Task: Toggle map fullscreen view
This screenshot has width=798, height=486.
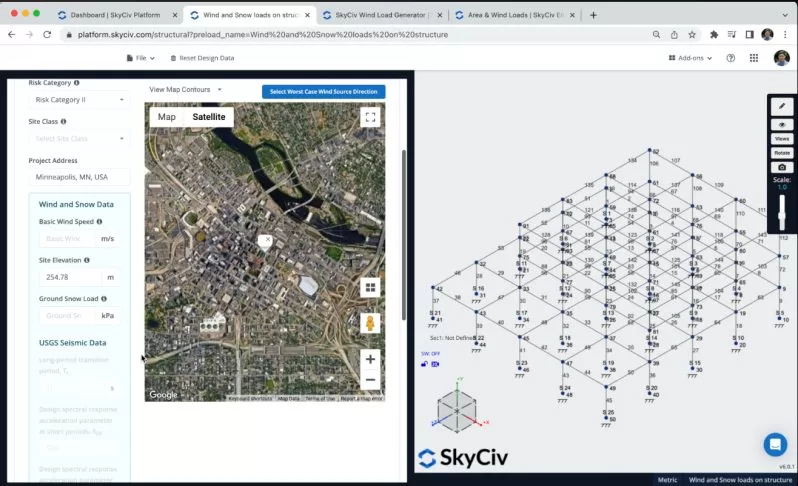Action: (370, 118)
